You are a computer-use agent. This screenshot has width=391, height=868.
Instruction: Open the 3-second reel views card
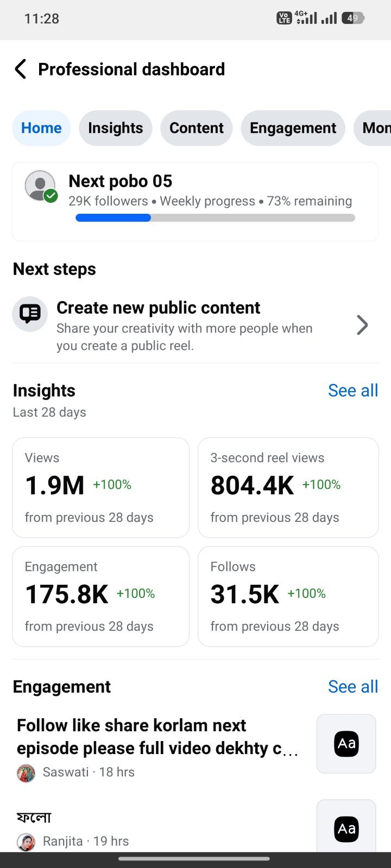point(288,488)
